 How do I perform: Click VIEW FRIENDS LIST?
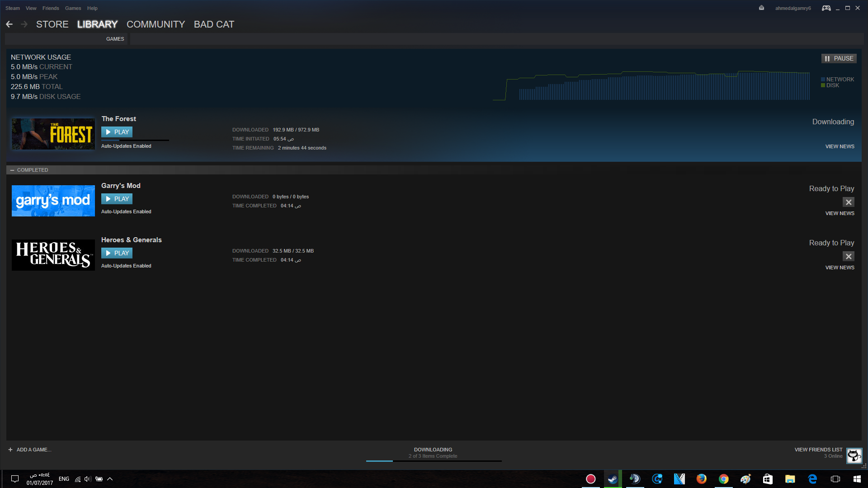click(x=818, y=450)
